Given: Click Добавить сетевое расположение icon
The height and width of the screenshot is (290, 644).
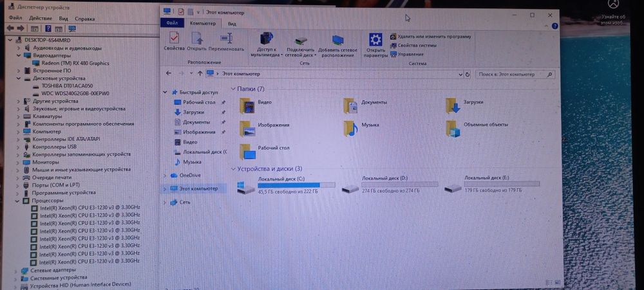Looking at the screenshot, I should (338, 45).
